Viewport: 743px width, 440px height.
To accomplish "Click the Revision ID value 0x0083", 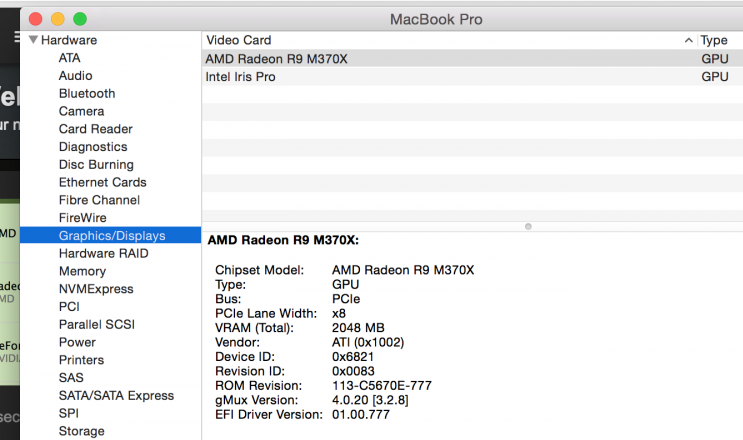I will point(353,371).
